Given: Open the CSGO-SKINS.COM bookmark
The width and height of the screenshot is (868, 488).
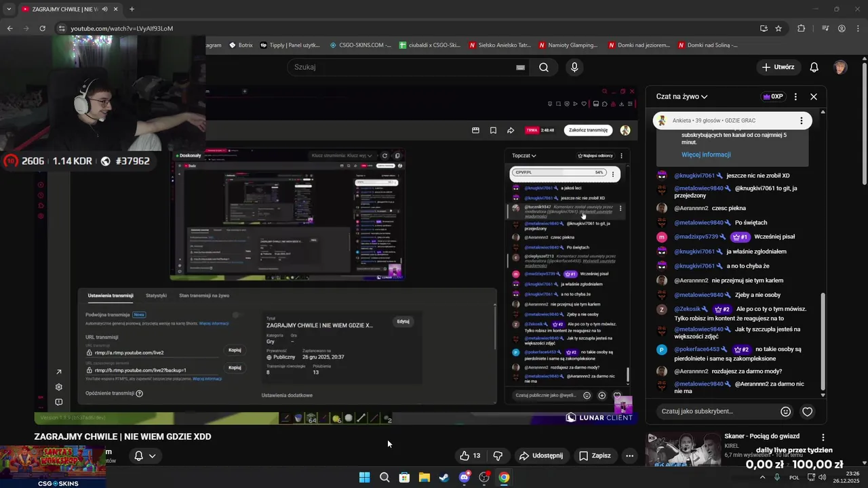Looking at the screenshot, I should pyautogui.click(x=361, y=45).
